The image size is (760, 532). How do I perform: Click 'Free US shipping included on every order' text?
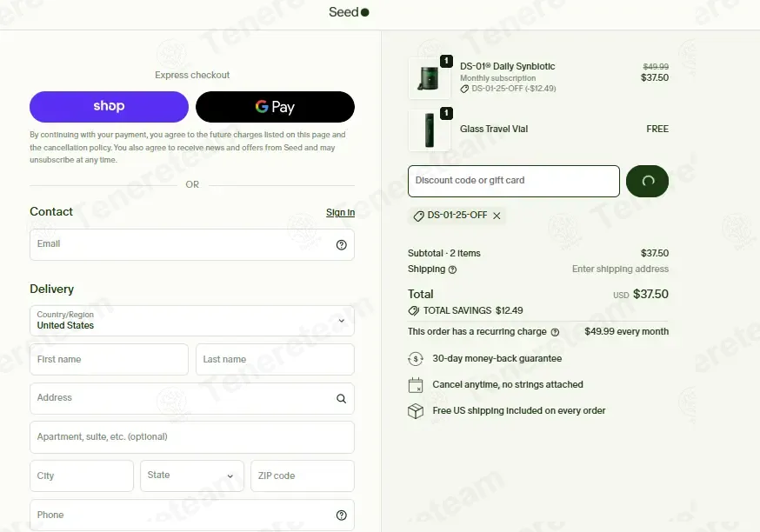(x=518, y=411)
